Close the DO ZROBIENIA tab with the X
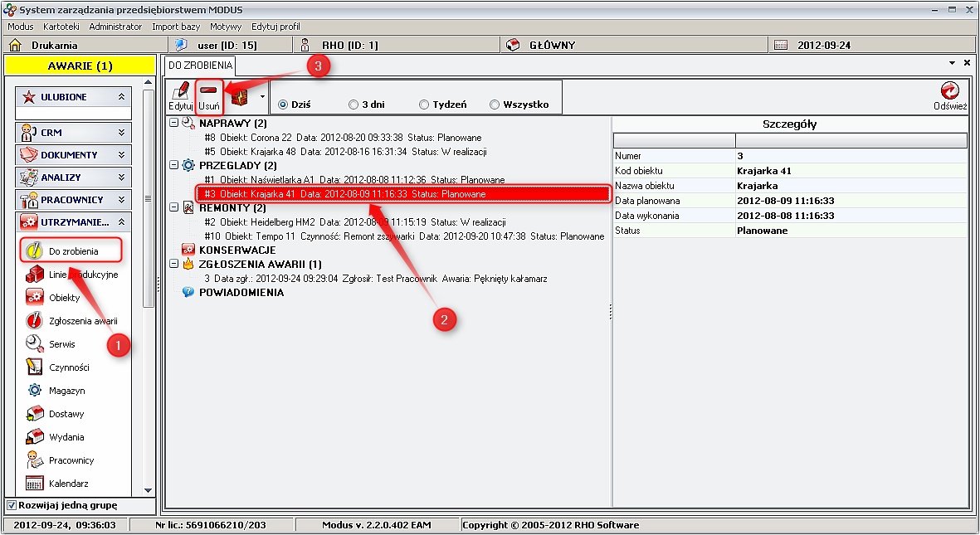 [x=967, y=63]
